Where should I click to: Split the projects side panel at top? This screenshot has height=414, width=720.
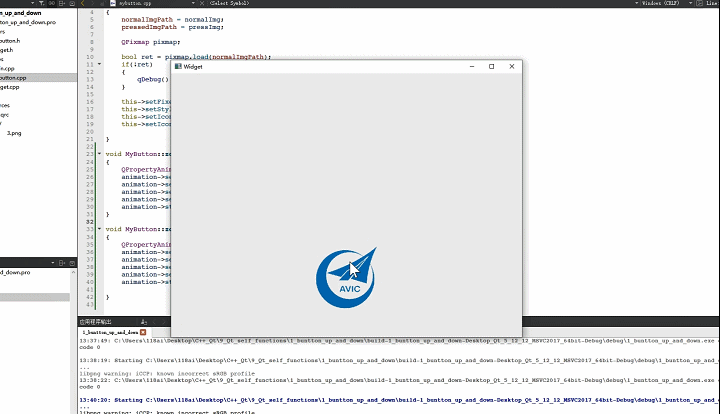62,3
